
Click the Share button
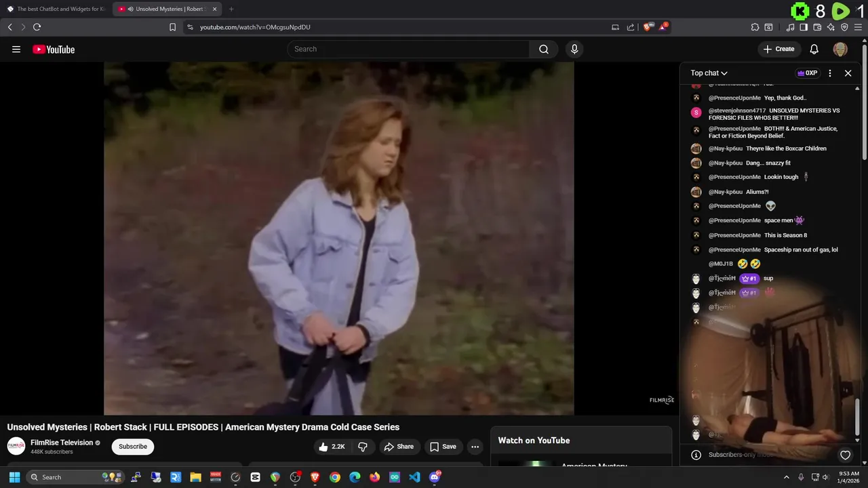coord(398,447)
